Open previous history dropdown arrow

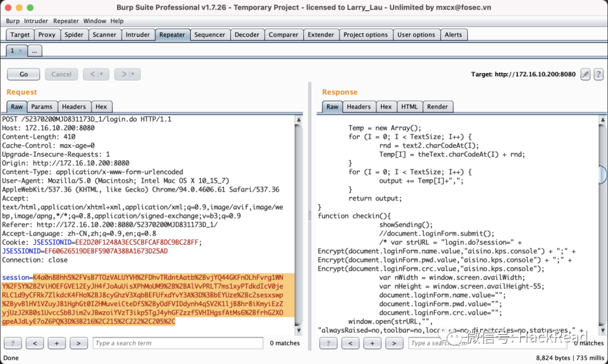pos(101,74)
